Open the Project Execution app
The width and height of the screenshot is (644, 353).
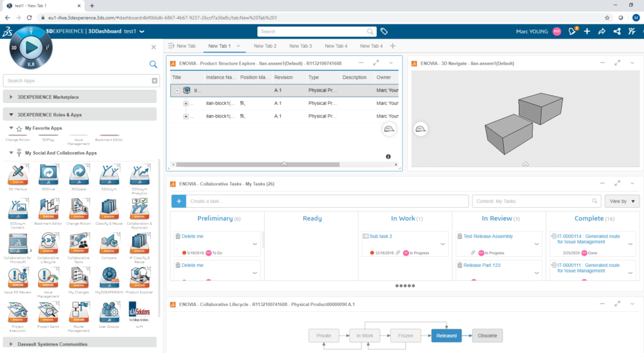[18, 313]
